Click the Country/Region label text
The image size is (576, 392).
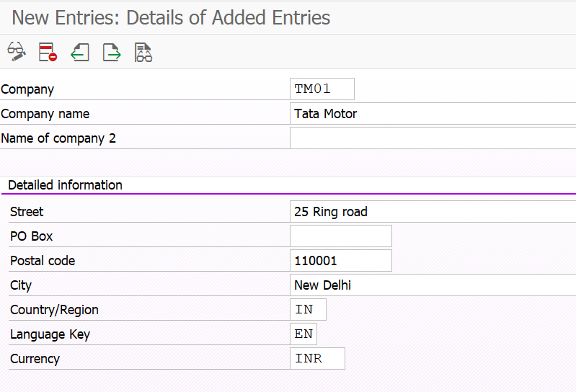[54, 310]
